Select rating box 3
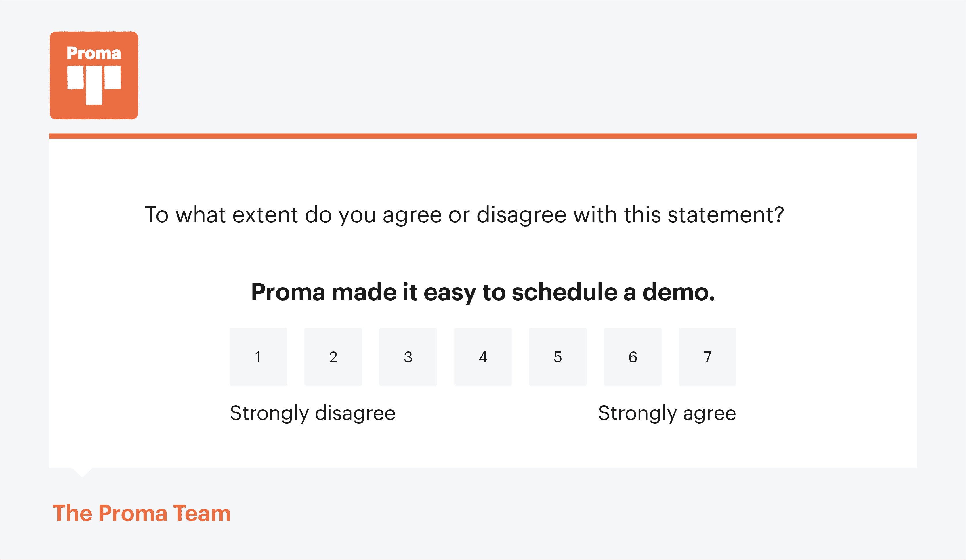966x560 pixels. tap(408, 357)
